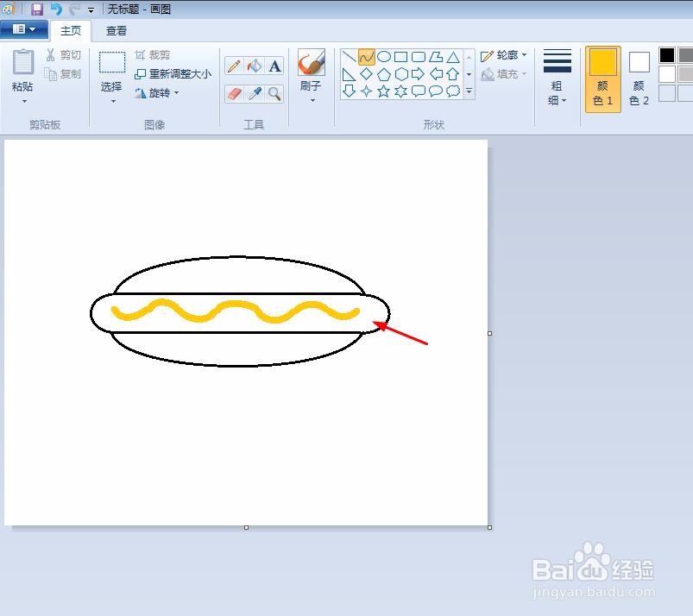The width and height of the screenshot is (693, 616).
Task: Choose the Right triangle shape
Action: click(350, 74)
